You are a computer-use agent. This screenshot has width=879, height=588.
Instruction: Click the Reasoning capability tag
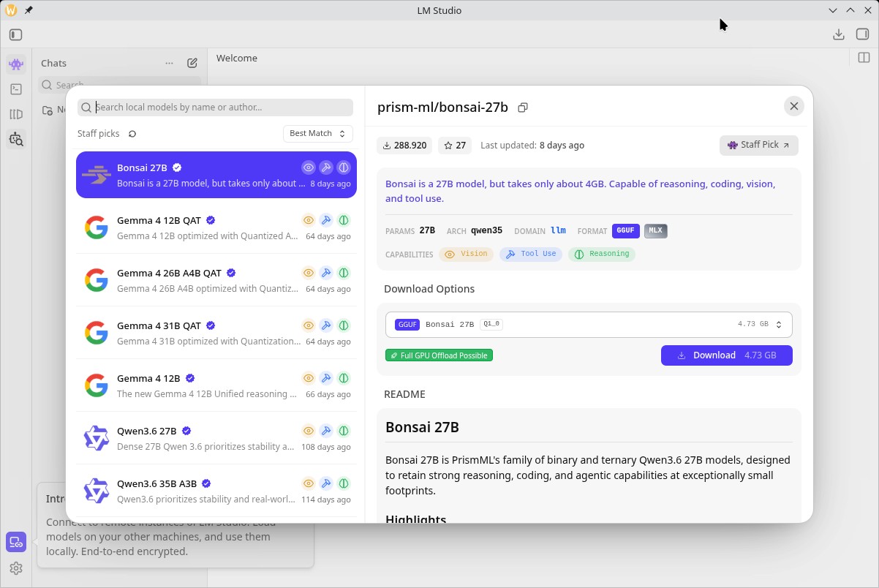pyautogui.click(x=602, y=254)
